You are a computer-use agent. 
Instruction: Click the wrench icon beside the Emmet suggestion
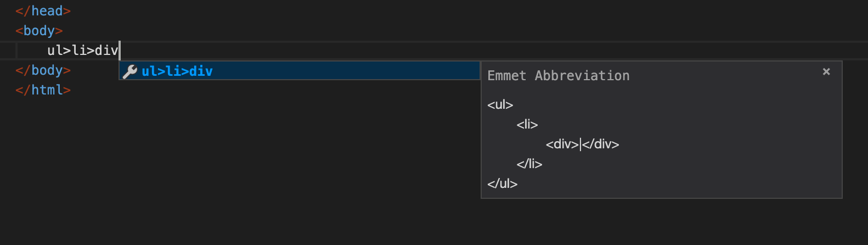[130, 71]
